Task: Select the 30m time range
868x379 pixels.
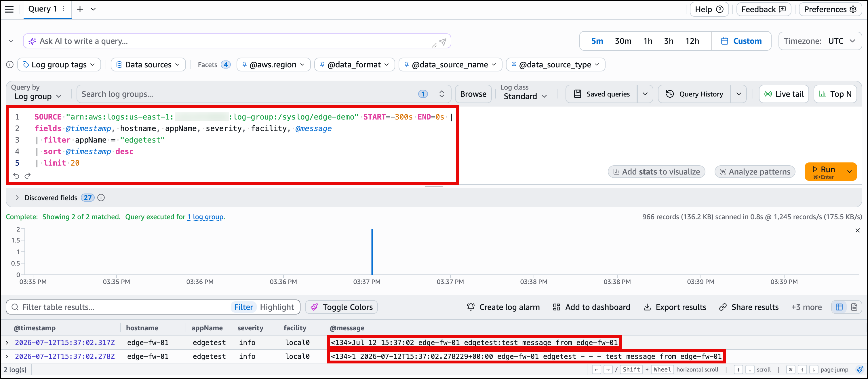Action: (x=623, y=41)
